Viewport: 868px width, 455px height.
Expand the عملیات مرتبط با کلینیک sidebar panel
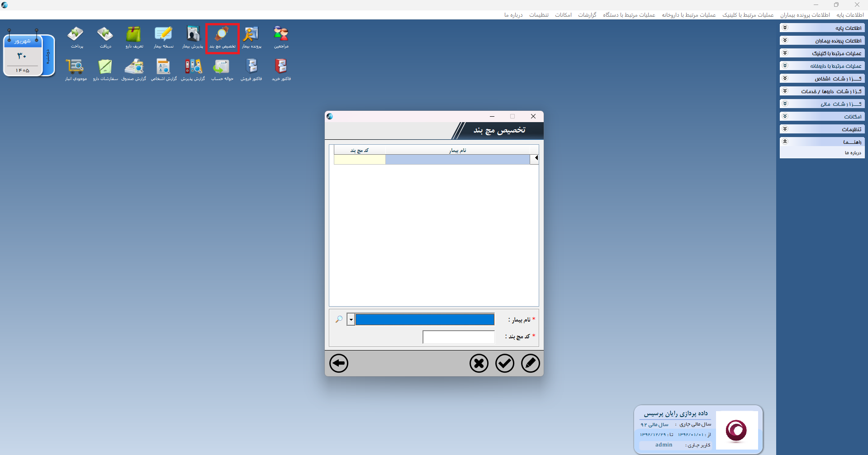coord(822,53)
